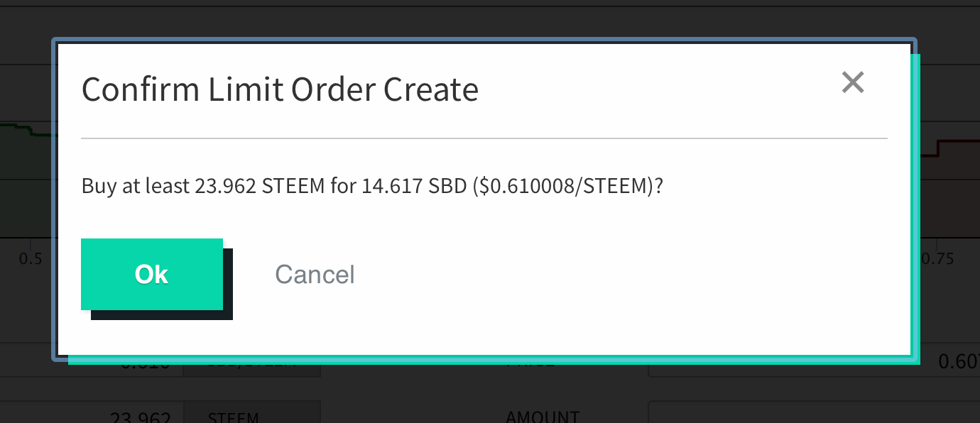The image size is (980, 423).
Task: Confirm the order with the Ok button
Action: click(152, 274)
